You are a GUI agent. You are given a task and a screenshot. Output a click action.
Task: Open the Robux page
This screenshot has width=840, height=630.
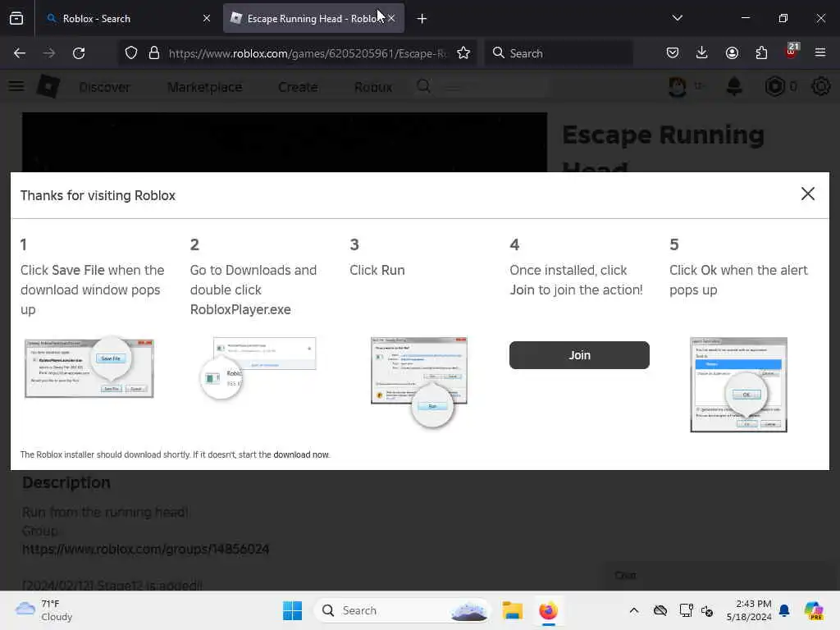click(x=373, y=87)
